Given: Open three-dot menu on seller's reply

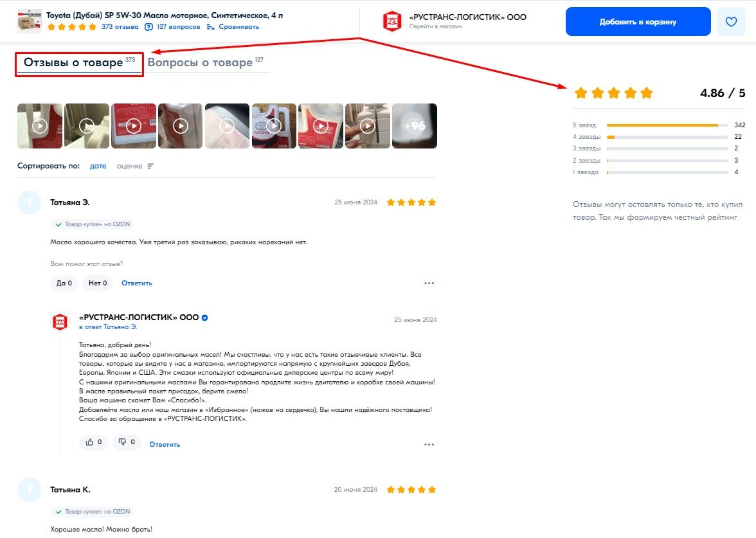Looking at the screenshot, I should tap(429, 445).
